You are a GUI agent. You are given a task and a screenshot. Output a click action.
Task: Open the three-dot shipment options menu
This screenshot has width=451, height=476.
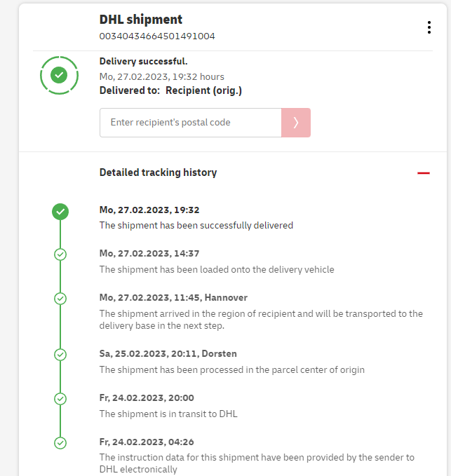point(429,27)
